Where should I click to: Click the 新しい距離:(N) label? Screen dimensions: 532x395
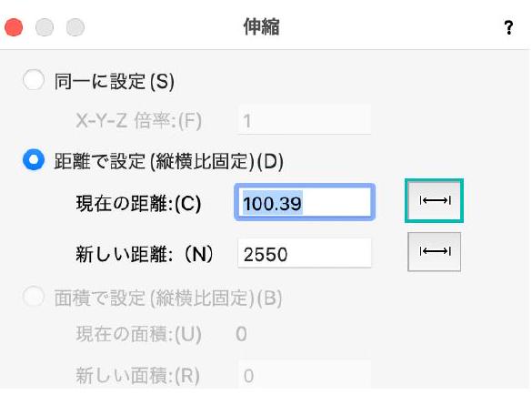tap(145, 254)
